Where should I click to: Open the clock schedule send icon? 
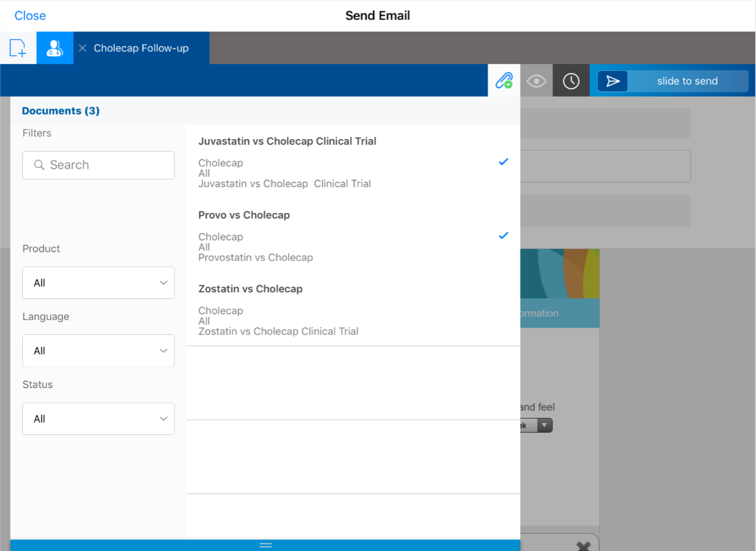[x=571, y=81]
